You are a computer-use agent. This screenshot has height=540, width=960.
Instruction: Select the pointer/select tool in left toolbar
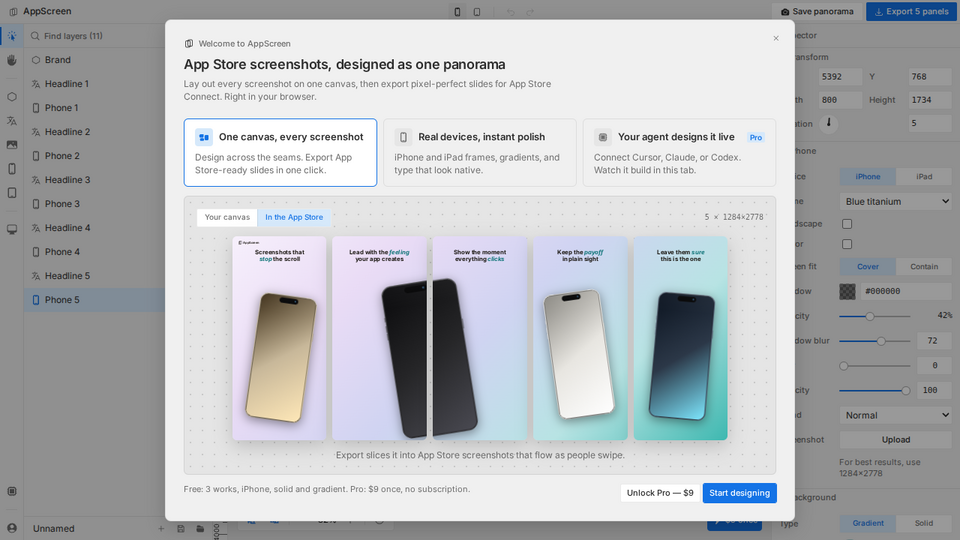pos(12,36)
